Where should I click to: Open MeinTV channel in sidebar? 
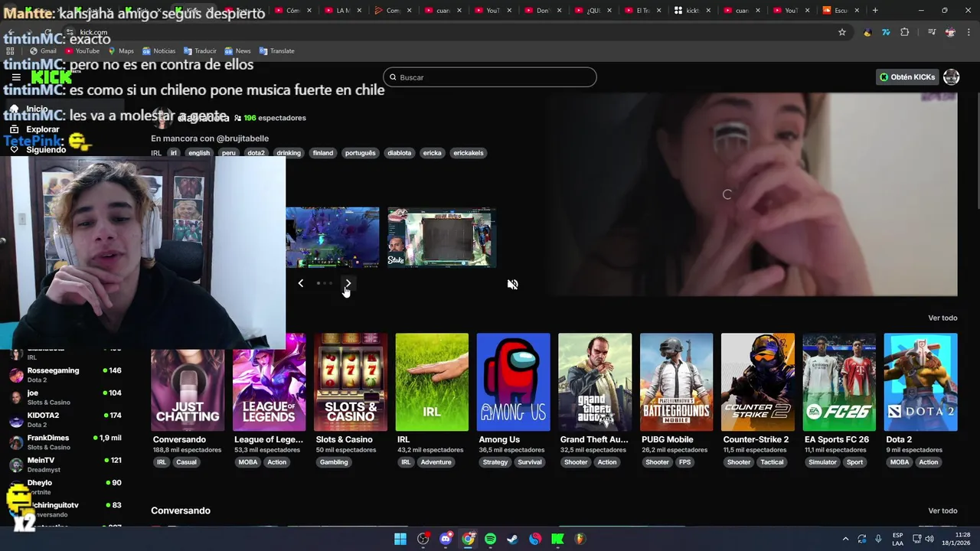click(65, 465)
